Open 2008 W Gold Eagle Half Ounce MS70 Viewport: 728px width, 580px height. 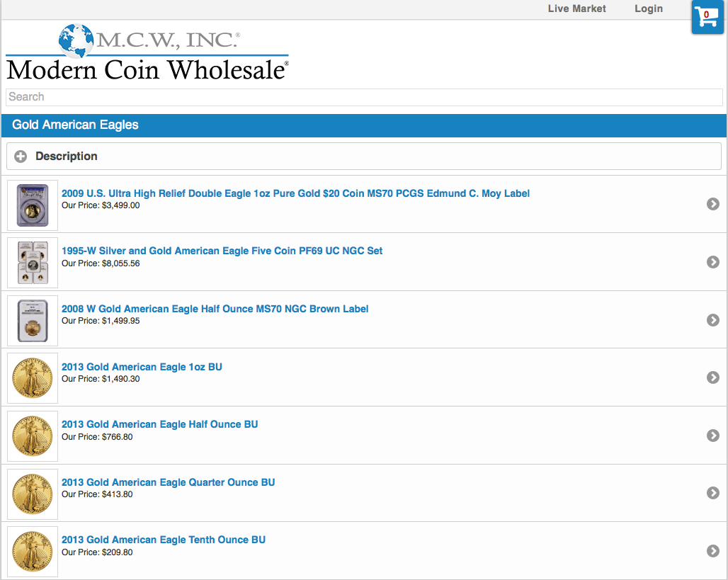click(x=215, y=309)
